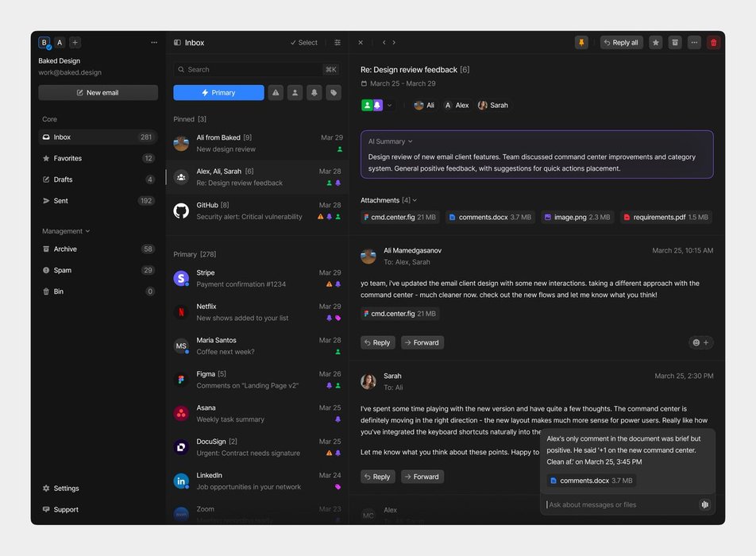
Task: Open the Asana weekly task summary email
Action: click(x=257, y=413)
